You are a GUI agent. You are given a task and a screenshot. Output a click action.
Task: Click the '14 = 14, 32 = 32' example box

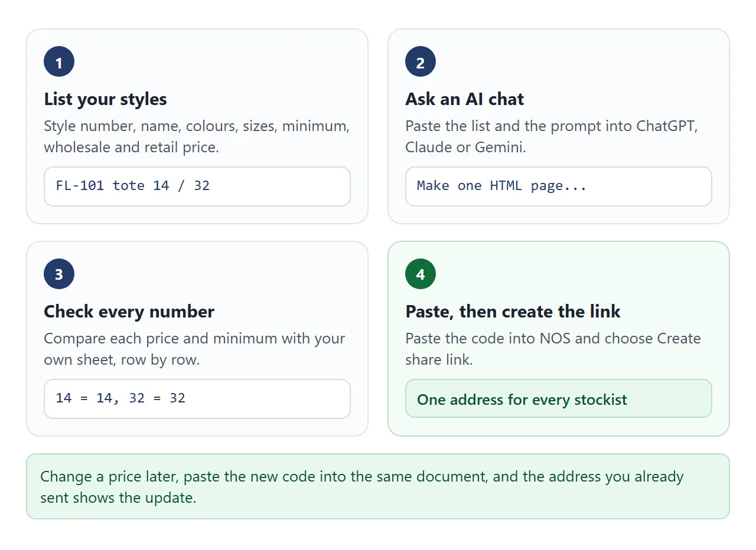click(197, 399)
